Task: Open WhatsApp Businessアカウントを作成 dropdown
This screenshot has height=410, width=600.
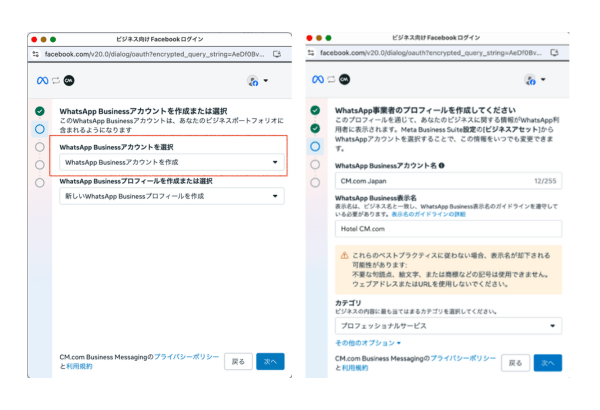Action: pyautogui.click(x=172, y=162)
